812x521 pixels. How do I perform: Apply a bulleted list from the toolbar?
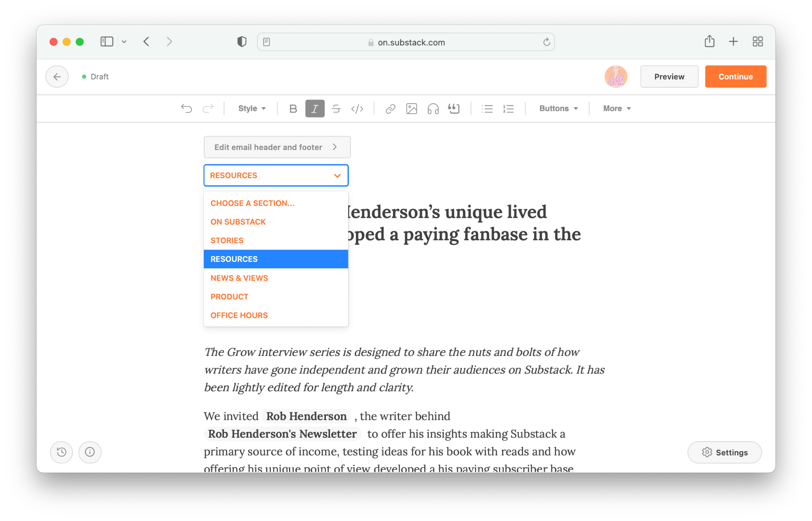487,108
